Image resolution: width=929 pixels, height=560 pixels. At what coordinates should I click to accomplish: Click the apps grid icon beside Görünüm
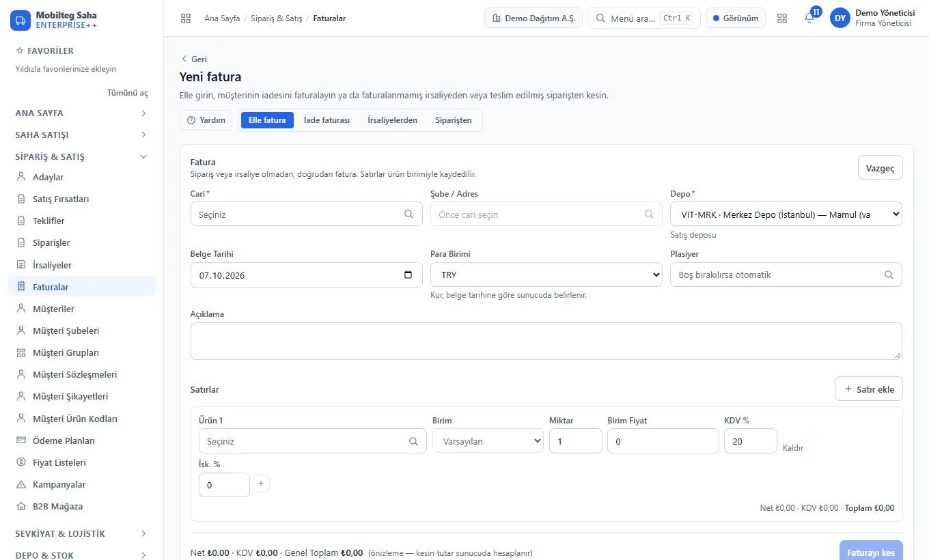click(782, 18)
